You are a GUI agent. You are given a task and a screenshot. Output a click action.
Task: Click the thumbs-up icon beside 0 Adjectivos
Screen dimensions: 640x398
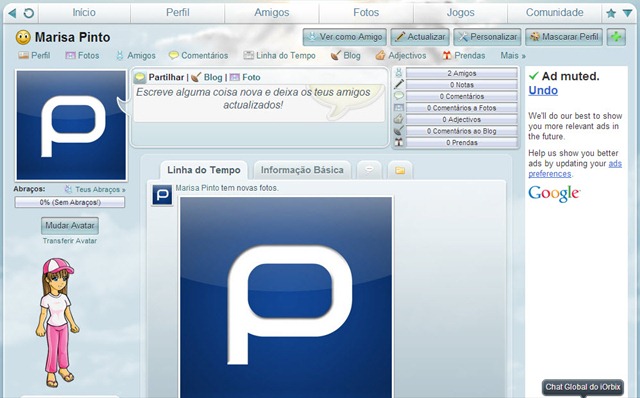pos(399,119)
